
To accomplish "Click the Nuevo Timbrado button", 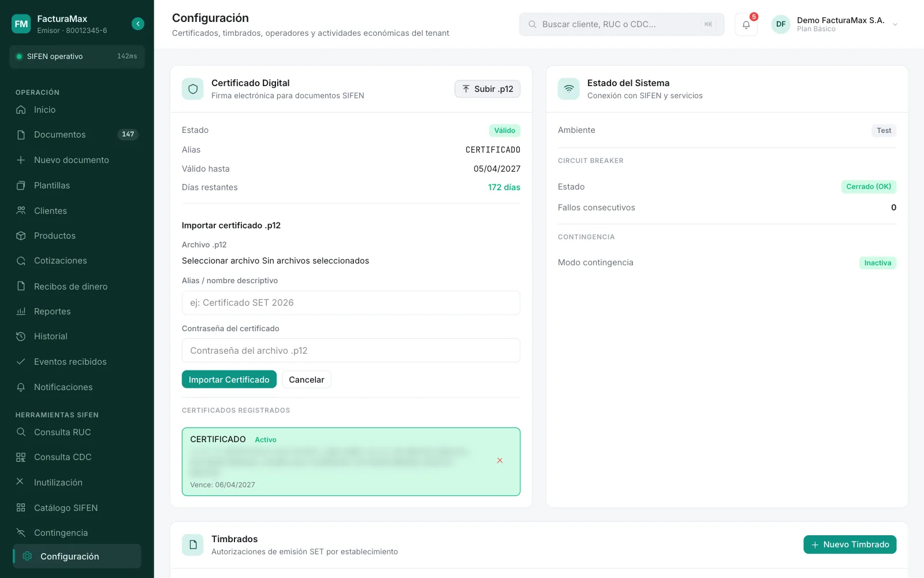I will click(850, 544).
